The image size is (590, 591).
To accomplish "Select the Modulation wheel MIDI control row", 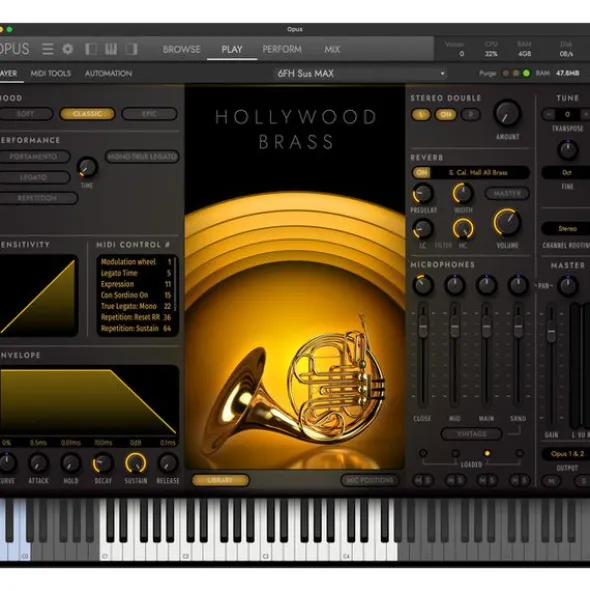I will point(136,262).
